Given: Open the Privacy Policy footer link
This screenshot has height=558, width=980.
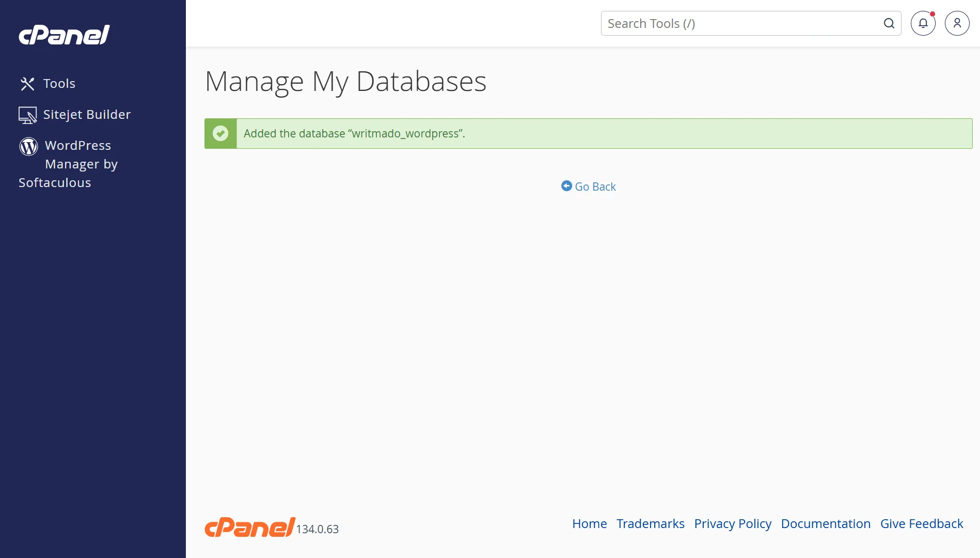Looking at the screenshot, I should pos(733,524).
